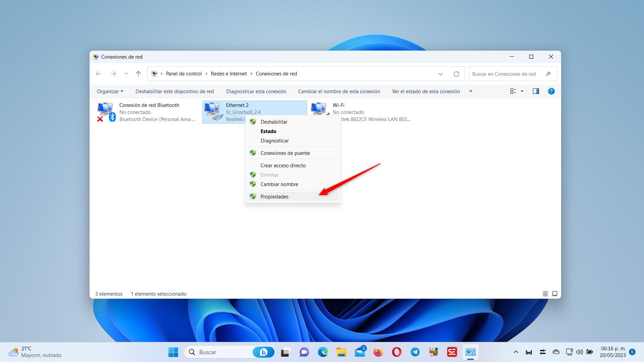Navigate up one folder level arrow
644x362 pixels.
click(138, 74)
